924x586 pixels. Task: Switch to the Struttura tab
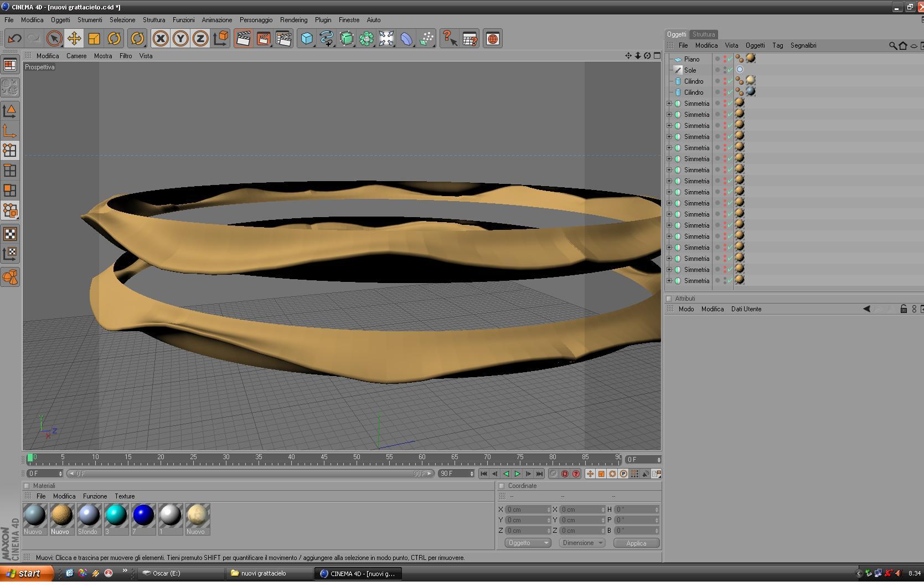tap(704, 34)
